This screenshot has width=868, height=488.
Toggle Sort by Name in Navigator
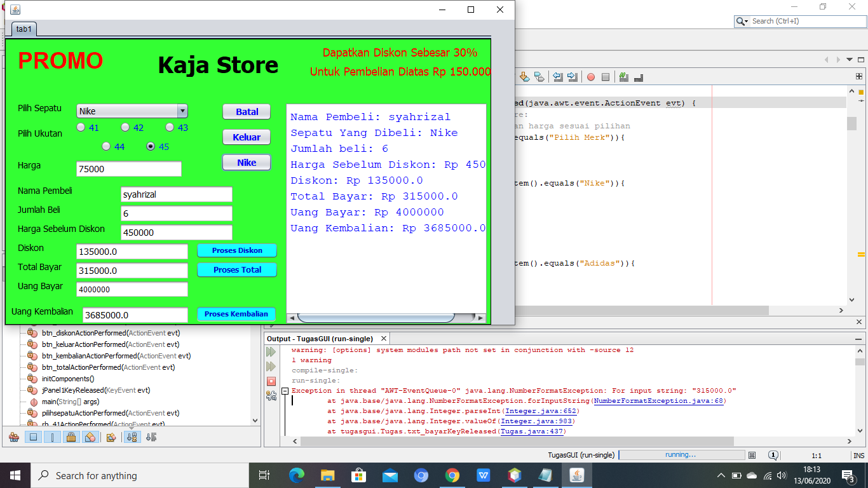pos(132,437)
